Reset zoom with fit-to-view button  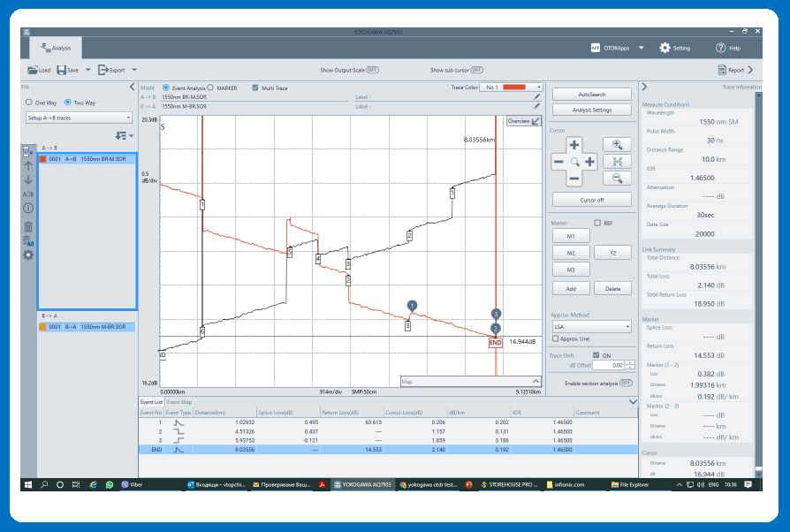617,161
